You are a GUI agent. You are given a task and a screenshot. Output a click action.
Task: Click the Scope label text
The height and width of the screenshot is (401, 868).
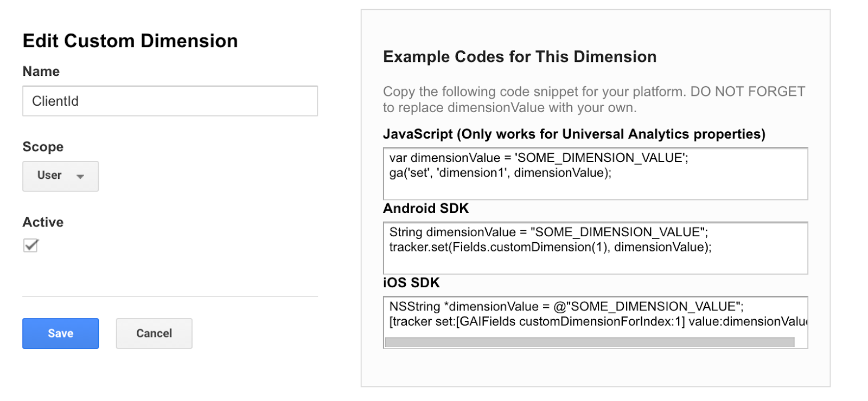(43, 147)
